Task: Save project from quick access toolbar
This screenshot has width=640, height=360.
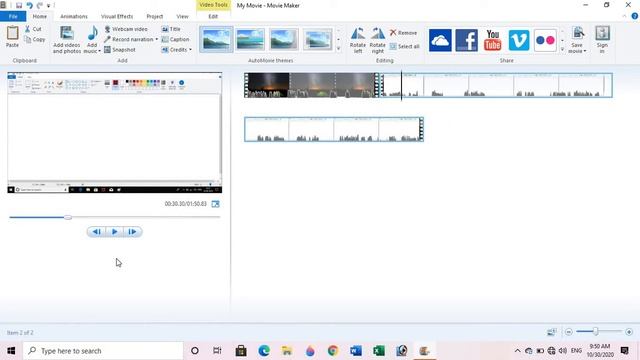Action: (19, 5)
